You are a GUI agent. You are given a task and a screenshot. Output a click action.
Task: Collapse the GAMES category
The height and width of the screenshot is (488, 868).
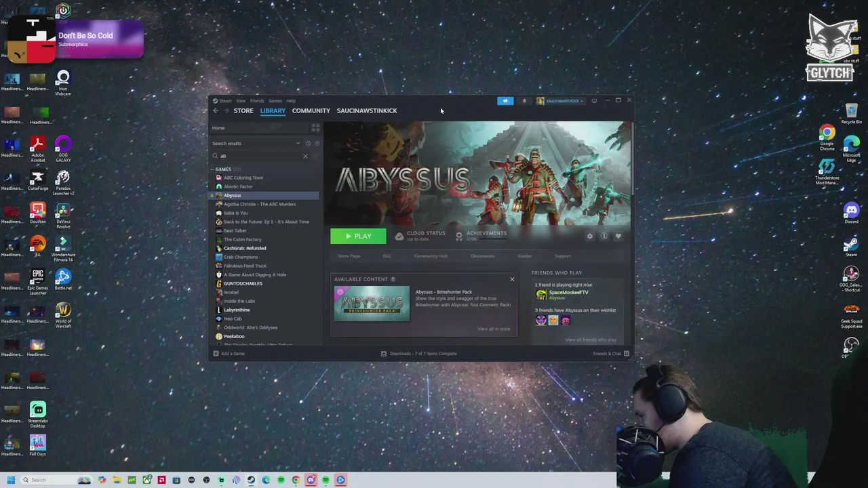212,169
